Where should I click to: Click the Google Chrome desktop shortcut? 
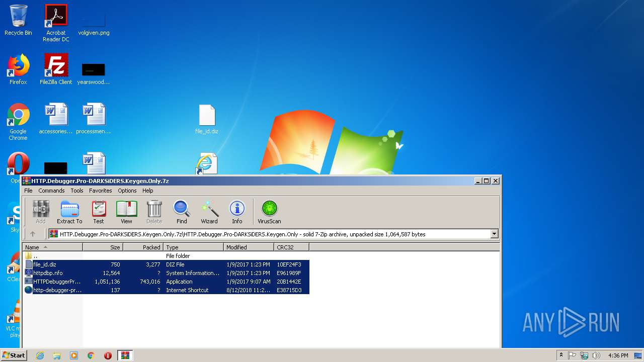[x=18, y=122]
